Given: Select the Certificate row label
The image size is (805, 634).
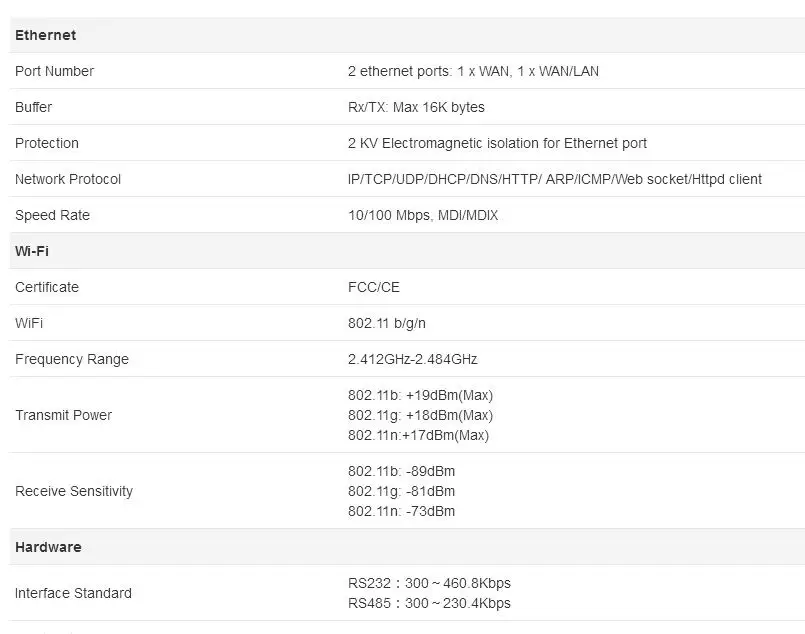Looking at the screenshot, I should [x=46, y=287].
